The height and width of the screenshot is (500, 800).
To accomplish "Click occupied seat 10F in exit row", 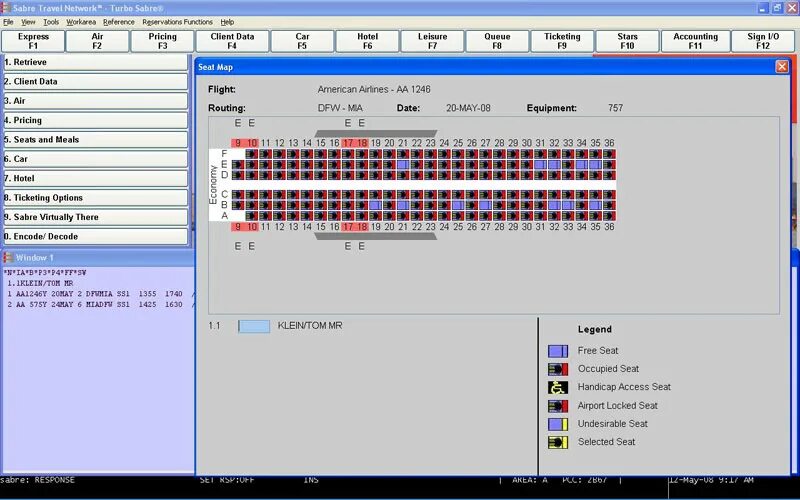I will pyautogui.click(x=252, y=154).
